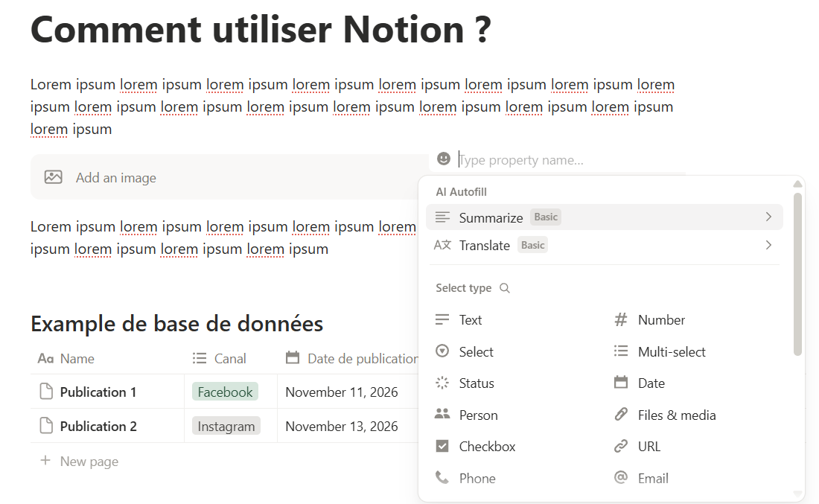Image resolution: width=819 pixels, height=504 pixels.
Task: Click the image icon in Add an image block
Action: coord(54,177)
